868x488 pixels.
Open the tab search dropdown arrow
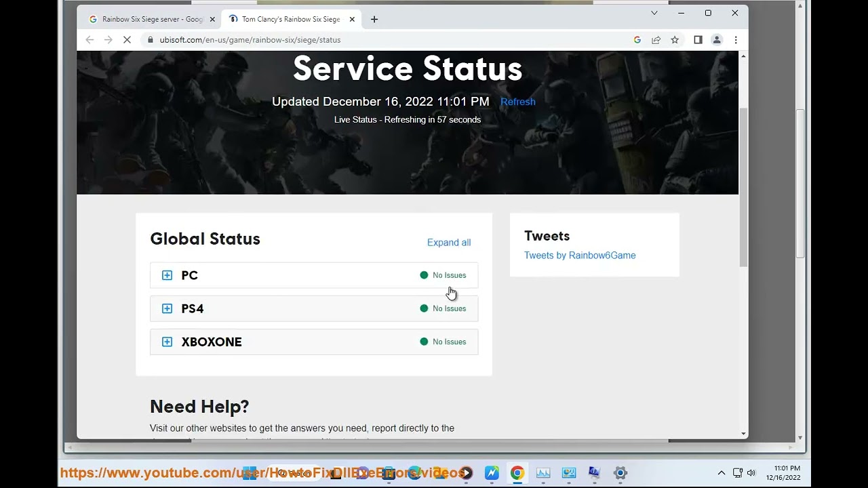point(654,13)
